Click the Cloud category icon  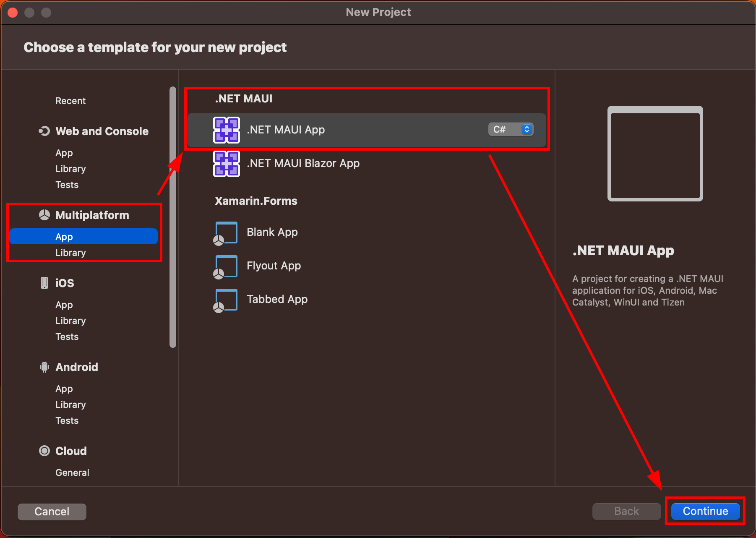(x=44, y=451)
